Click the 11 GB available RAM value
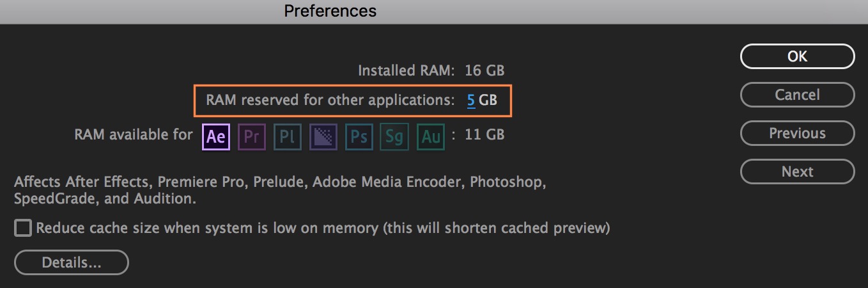Viewport: 868px width, 288px height. pyautogui.click(x=484, y=135)
